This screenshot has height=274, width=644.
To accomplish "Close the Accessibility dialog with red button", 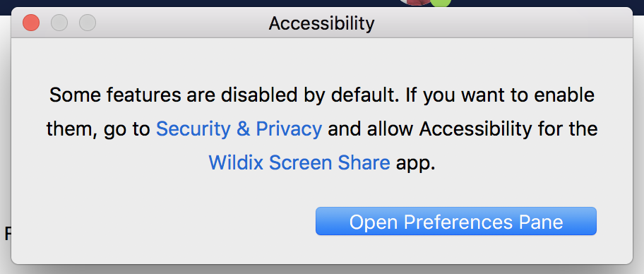I will coord(31,23).
